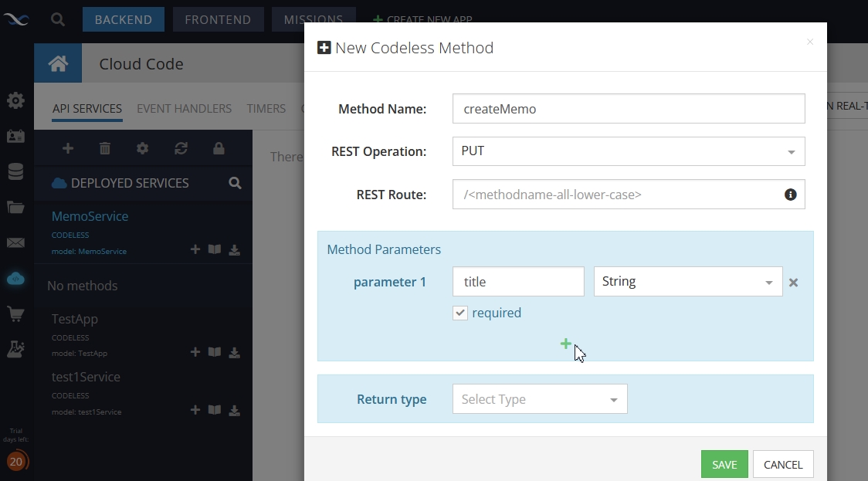Open Messaging envelope icon in sidebar
This screenshot has height=481, width=868.
coord(15,243)
